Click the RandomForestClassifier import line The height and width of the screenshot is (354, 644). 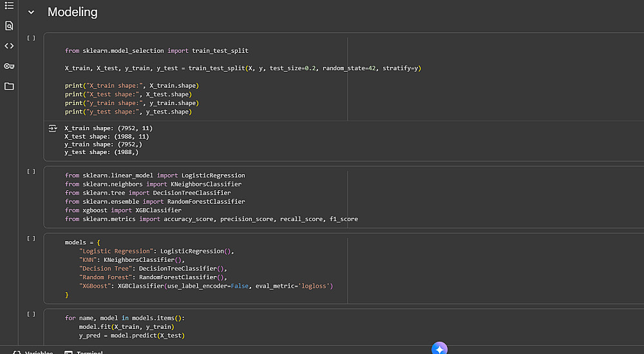tap(155, 201)
